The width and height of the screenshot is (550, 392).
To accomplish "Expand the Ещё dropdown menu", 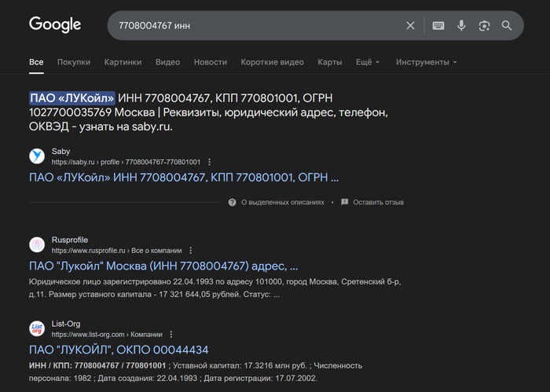I will tap(367, 62).
